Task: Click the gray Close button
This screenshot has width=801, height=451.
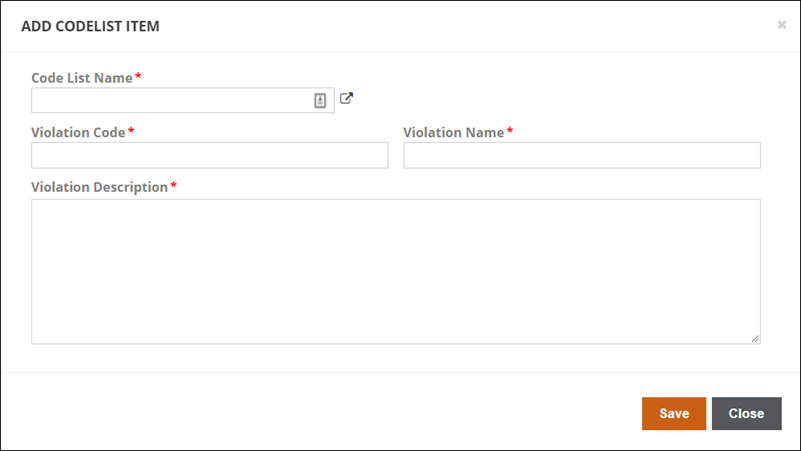Action: (x=746, y=413)
